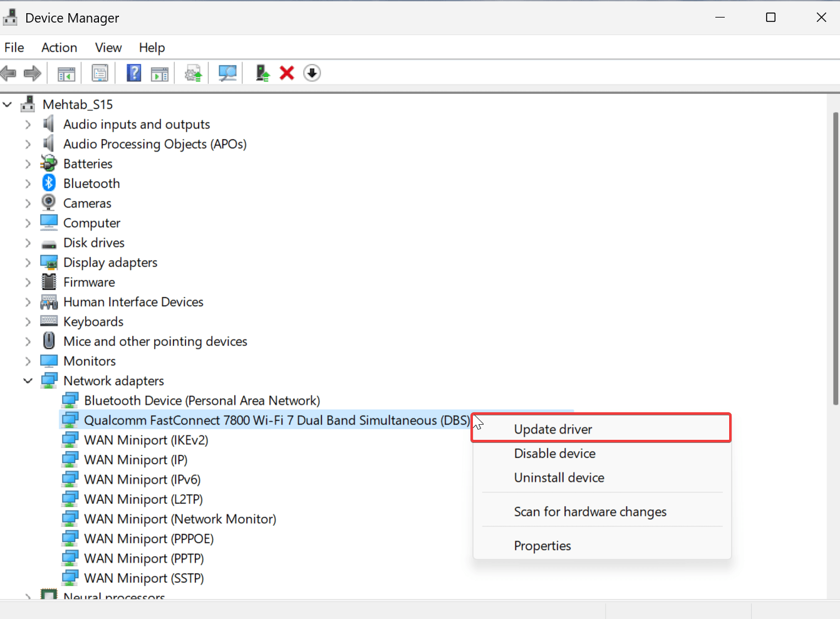840x619 pixels.
Task: Expand the Keyboards category
Action: 28,321
